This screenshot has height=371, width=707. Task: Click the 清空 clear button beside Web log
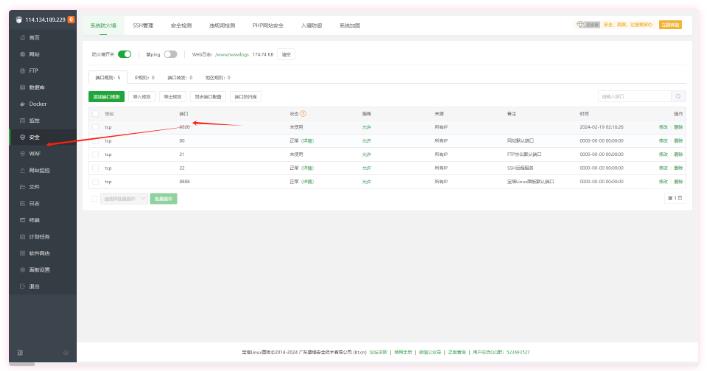tap(286, 55)
